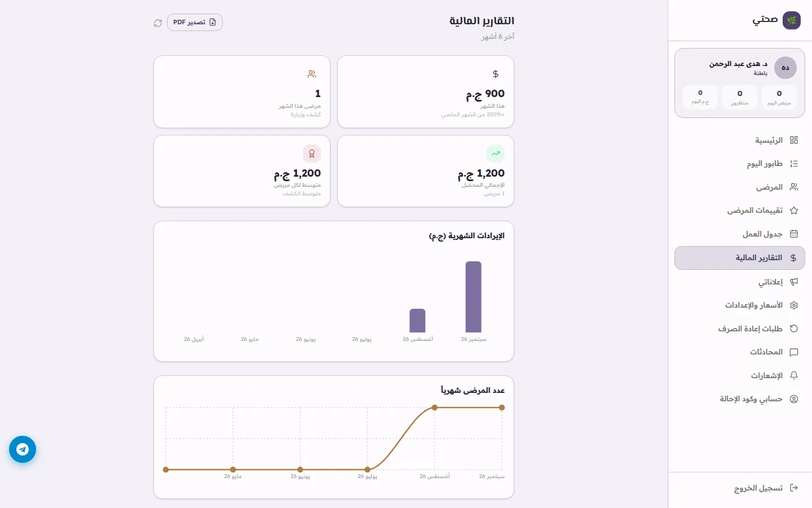Click the أغسطس 26 revenue bar

pyautogui.click(x=417, y=321)
